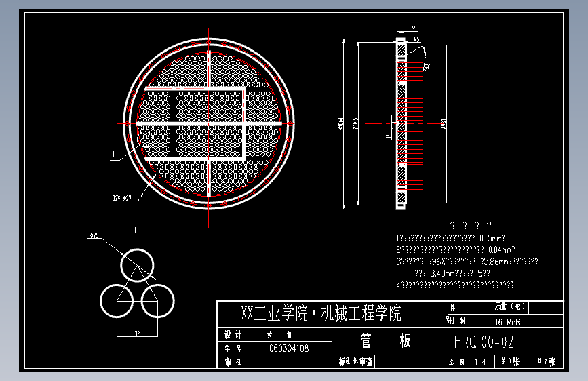Click the '学号' label in title block
Viewport: 588px width, 381px height.
click(x=233, y=348)
